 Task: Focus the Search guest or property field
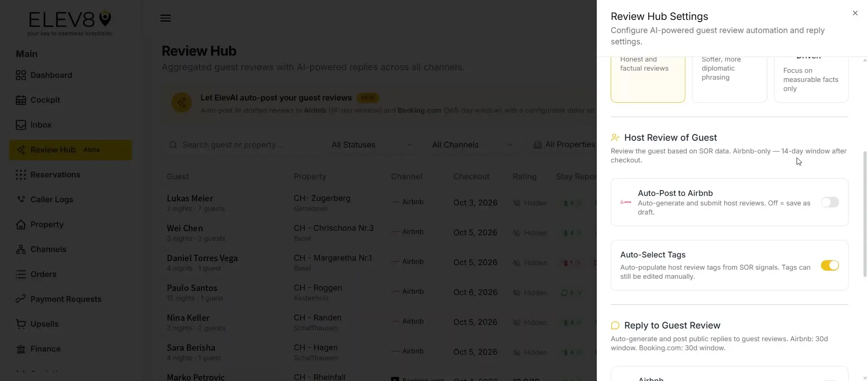click(240, 145)
